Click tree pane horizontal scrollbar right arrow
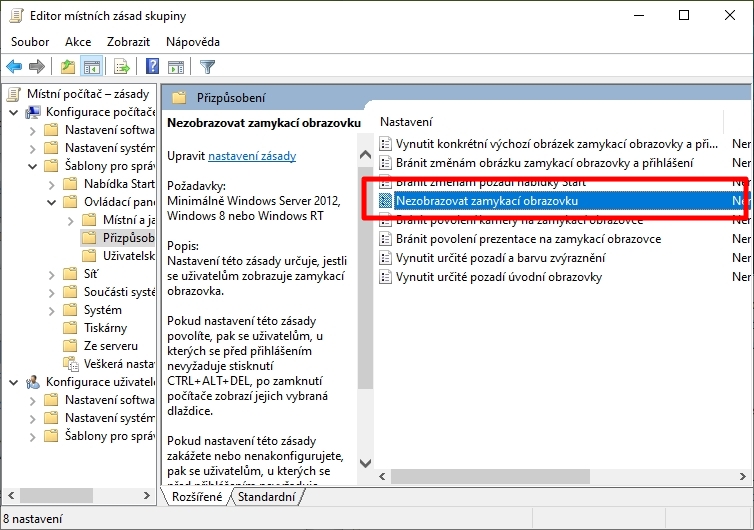 (147, 495)
